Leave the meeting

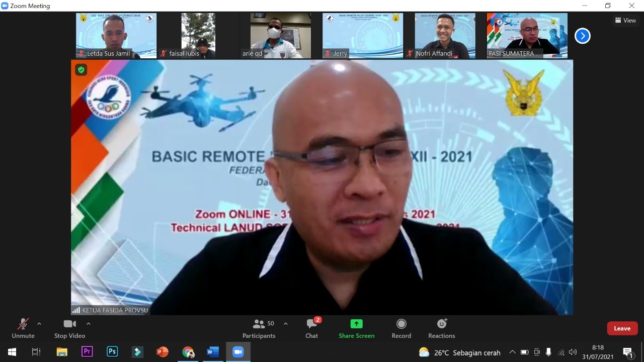click(622, 328)
